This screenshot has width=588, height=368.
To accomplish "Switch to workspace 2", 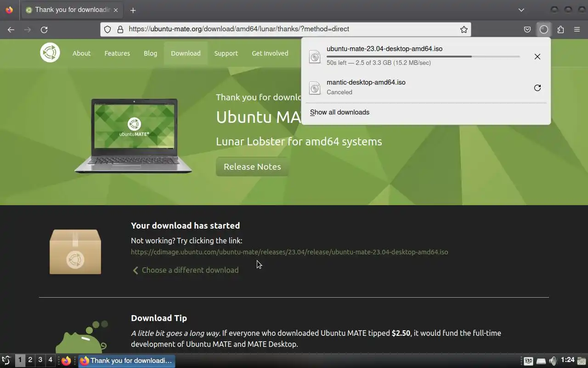I will (30, 360).
